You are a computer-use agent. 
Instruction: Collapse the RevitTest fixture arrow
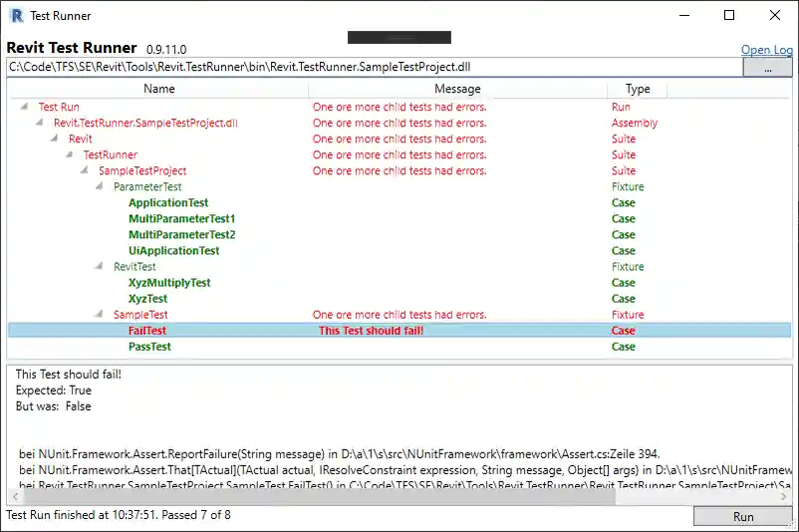pos(100,267)
